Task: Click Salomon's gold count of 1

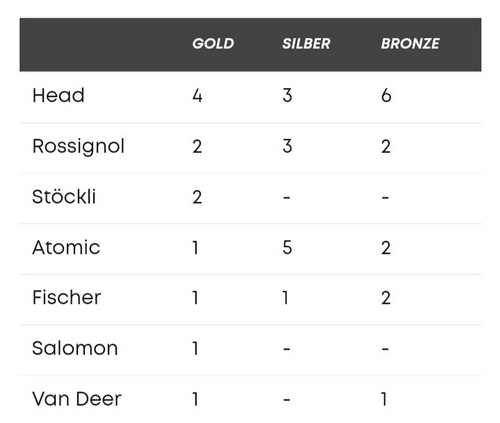Action: pos(195,349)
